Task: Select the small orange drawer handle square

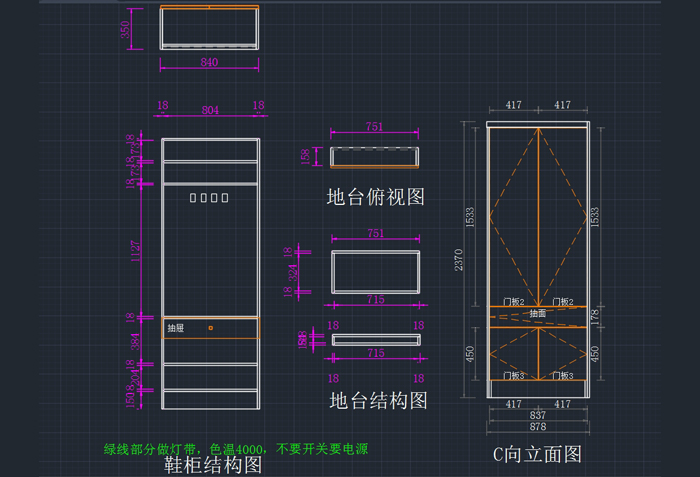Action: click(211, 328)
